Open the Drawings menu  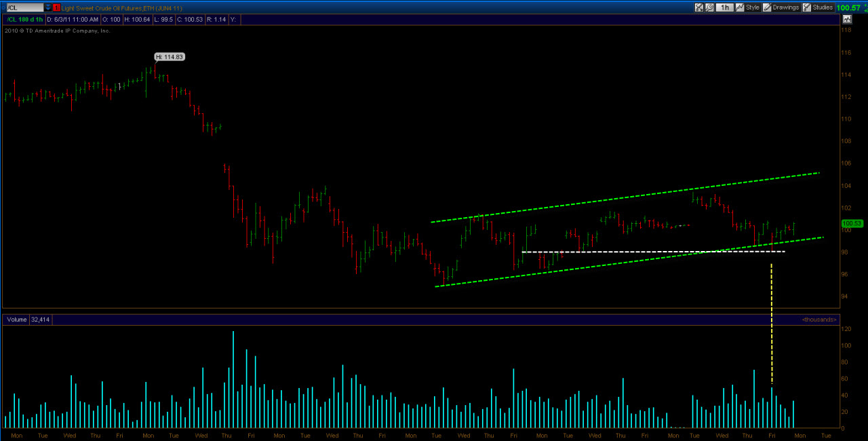pyautogui.click(x=781, y=7)
